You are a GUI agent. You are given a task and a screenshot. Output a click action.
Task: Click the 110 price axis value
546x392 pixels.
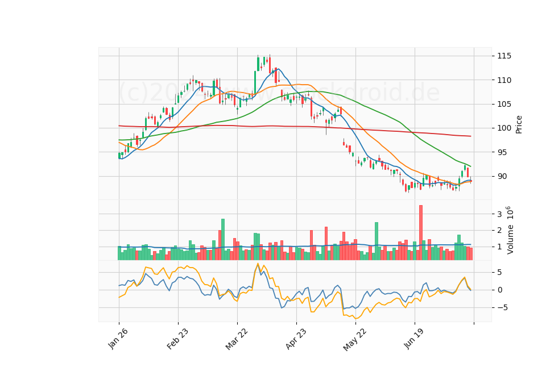point(504,80)
